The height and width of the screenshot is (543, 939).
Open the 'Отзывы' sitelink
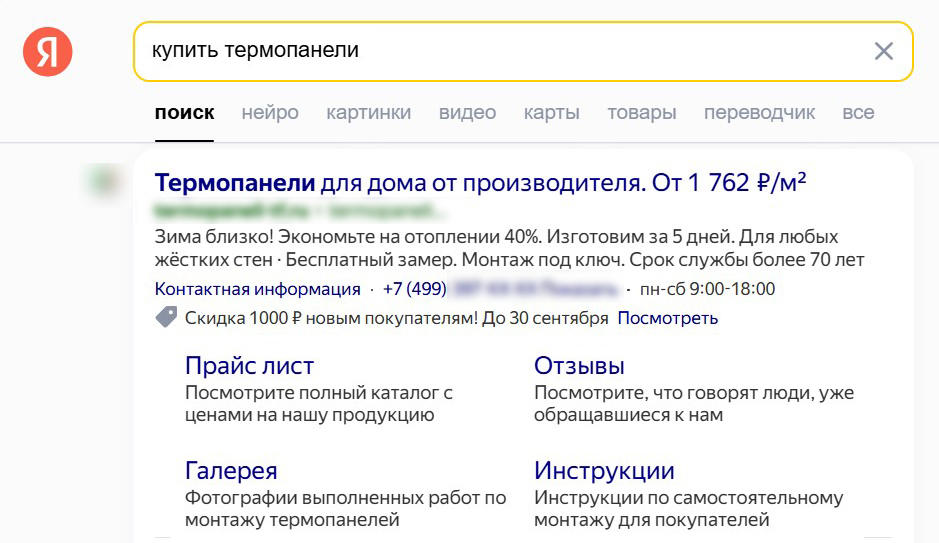579,366
